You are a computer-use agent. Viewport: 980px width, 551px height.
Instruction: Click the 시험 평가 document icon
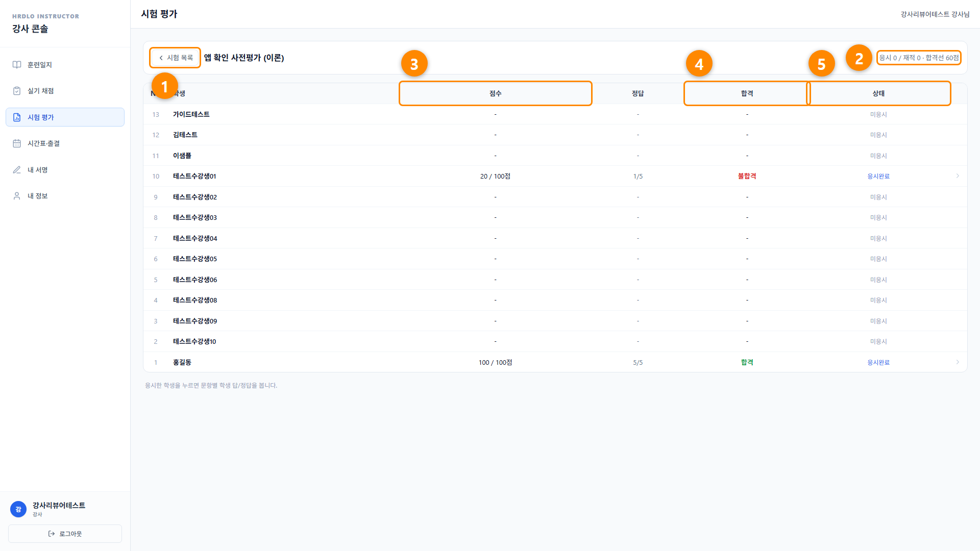tap(17, 117)
